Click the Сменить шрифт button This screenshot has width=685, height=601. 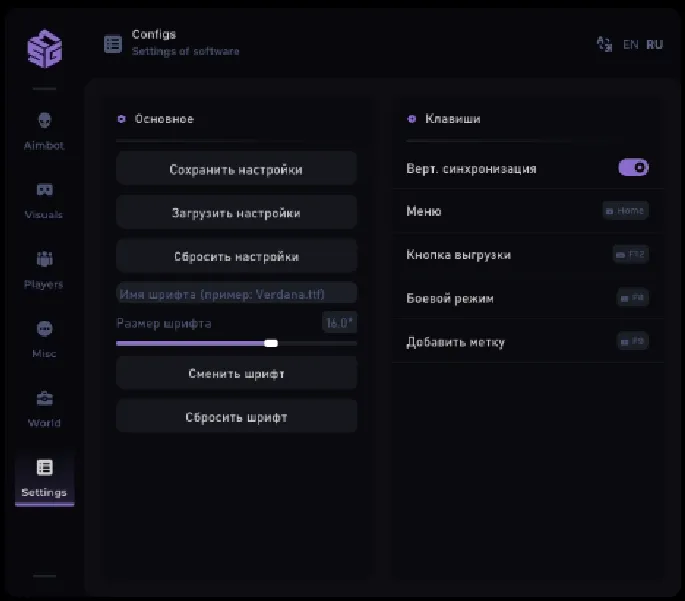(236, 374)
